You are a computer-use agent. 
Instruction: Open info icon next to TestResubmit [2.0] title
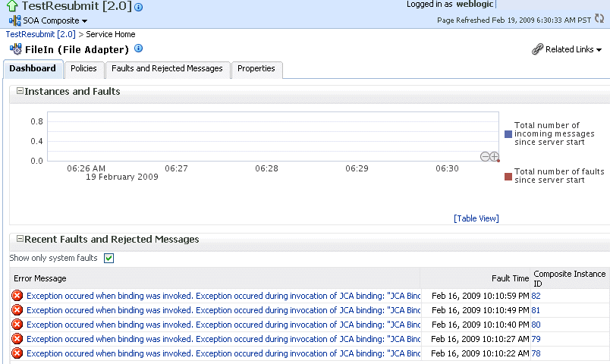point(138,7)
